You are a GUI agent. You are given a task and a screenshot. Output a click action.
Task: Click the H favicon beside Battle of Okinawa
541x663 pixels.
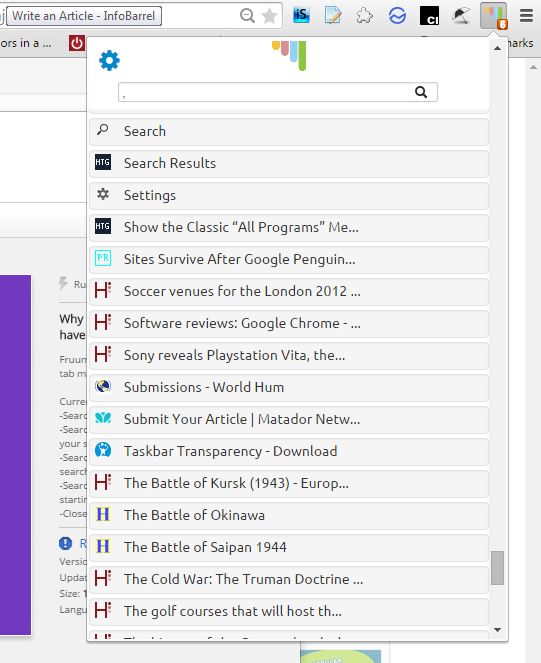103,514
